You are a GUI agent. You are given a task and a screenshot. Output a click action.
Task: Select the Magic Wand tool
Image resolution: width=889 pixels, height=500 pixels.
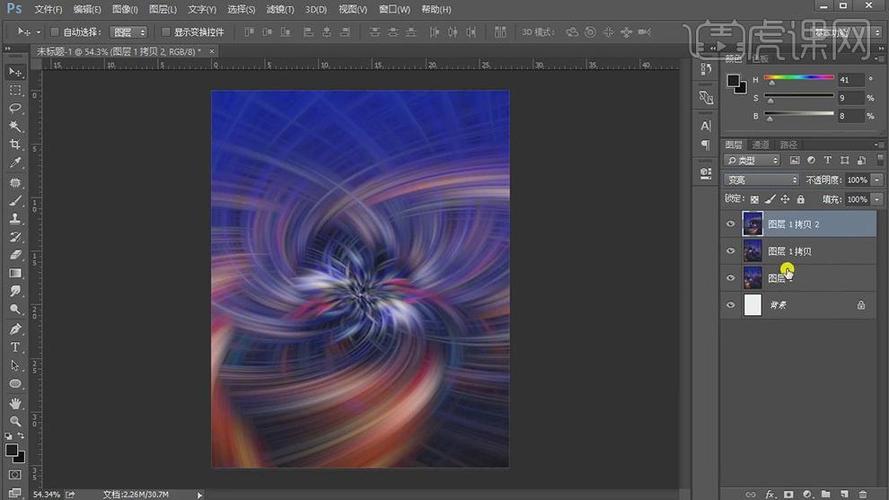point(15,126)
